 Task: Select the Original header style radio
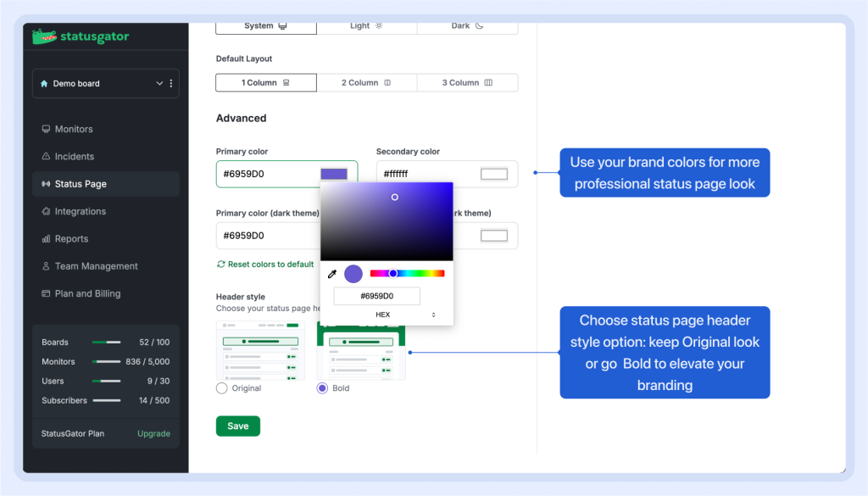point(222,388)
